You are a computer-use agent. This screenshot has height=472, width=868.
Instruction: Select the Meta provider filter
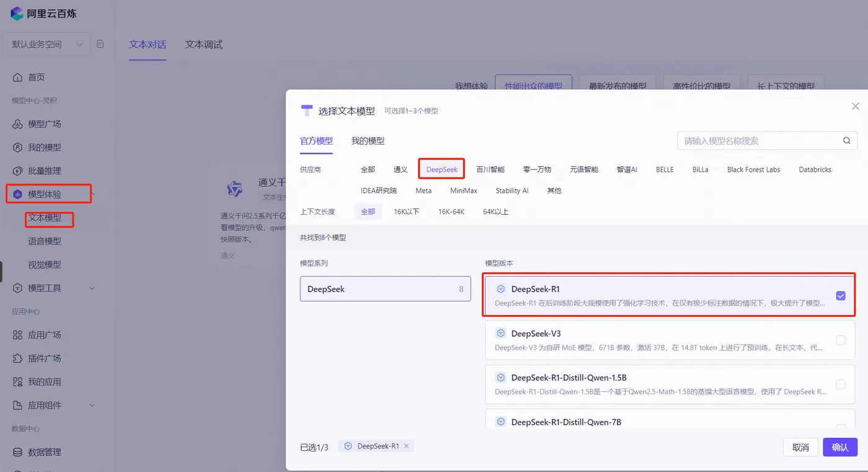[x=423, y=190]
